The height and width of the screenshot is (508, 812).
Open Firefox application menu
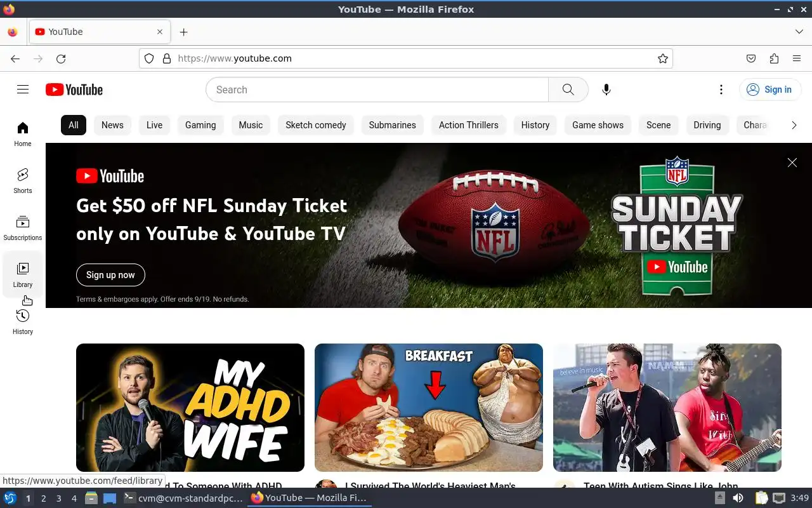tap(797, 58)
